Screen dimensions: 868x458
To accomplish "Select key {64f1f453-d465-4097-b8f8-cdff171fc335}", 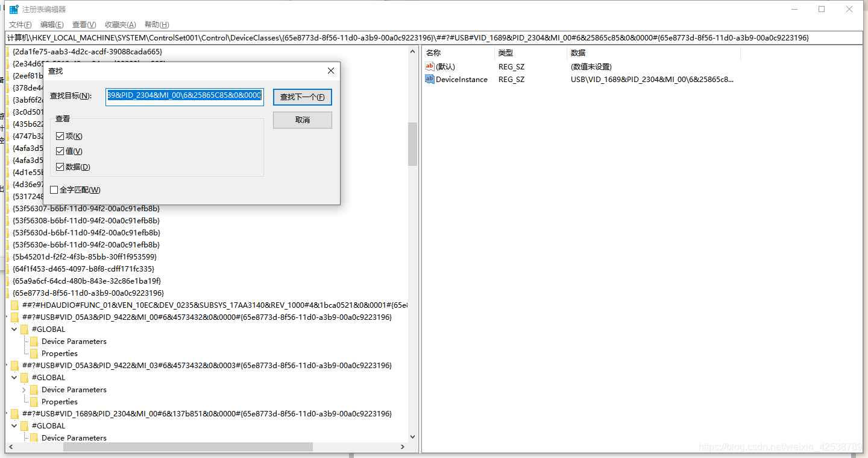I will [83, 269].
